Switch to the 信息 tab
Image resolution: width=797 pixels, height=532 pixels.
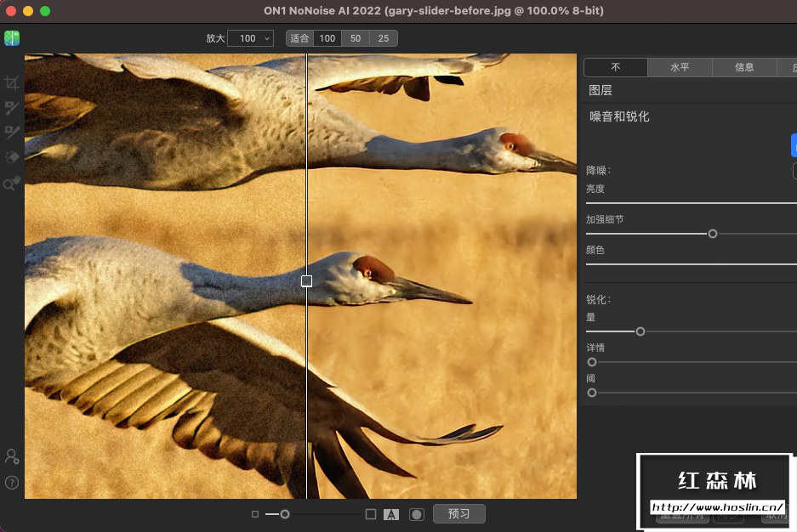pos(744,67)
